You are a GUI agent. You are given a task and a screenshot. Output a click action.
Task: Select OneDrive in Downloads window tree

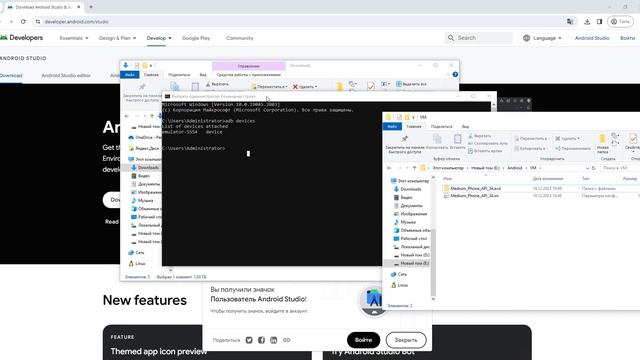click(145, 137)
